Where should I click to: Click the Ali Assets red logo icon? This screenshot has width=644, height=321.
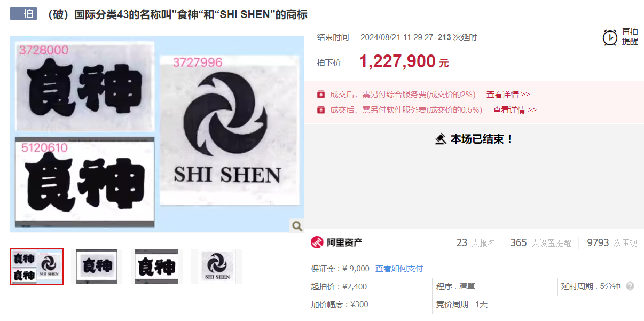tap(317, 242)
